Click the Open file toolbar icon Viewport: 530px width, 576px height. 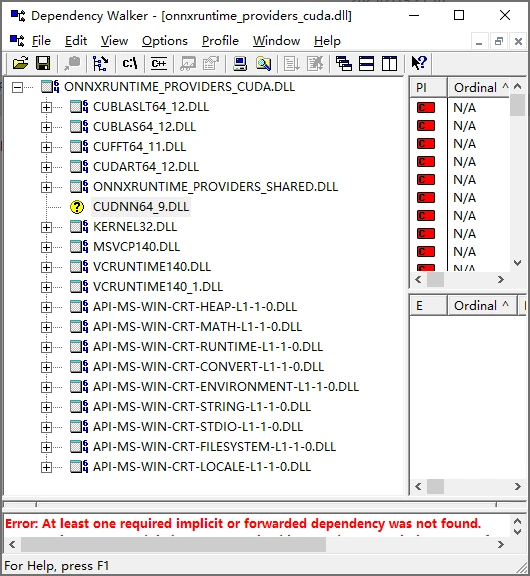[x=20, y=64]
